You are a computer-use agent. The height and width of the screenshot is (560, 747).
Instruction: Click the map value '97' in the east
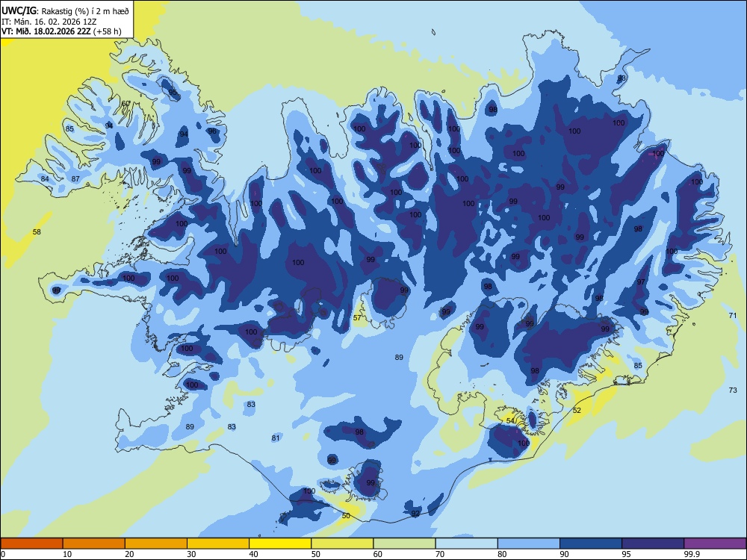click(641, 282)
